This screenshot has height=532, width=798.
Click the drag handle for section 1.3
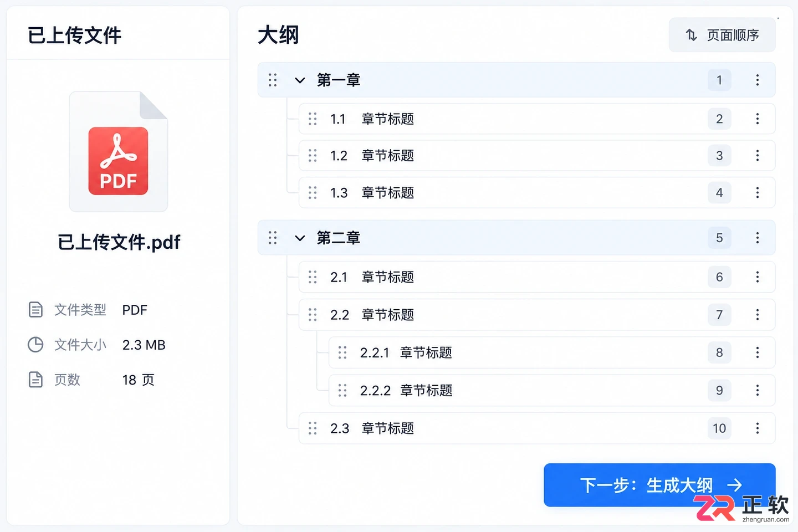click(313, 193)
